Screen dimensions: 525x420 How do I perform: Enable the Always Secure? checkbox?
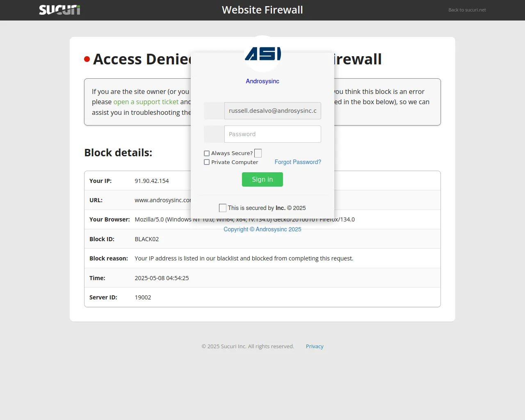click(x=207, y=153)
